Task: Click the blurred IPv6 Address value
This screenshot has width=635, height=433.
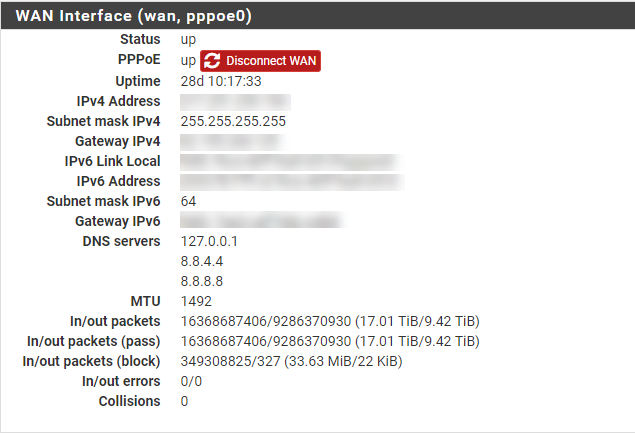Action: pyautogui.click(x=292, y=181)
